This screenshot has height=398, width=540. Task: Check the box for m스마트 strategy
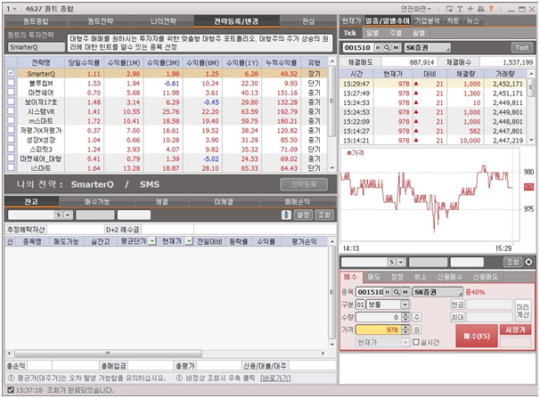point(11,120)
